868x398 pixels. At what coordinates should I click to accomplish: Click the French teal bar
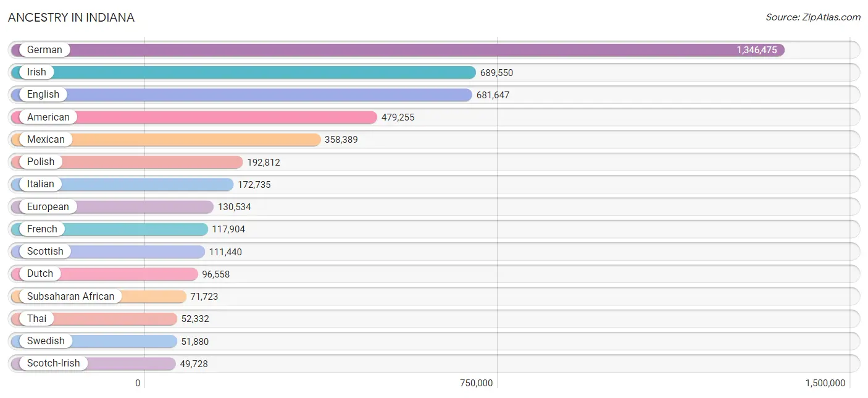coord(109,229)
